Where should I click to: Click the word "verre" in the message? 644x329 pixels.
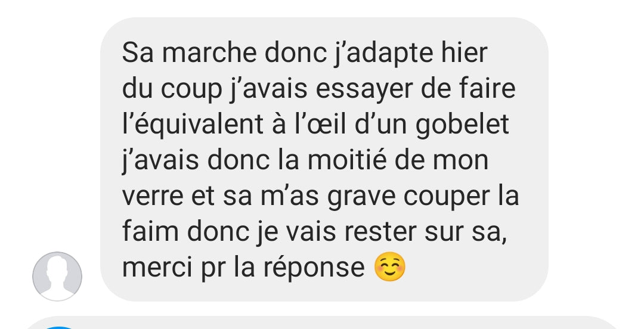coord(153,196)
